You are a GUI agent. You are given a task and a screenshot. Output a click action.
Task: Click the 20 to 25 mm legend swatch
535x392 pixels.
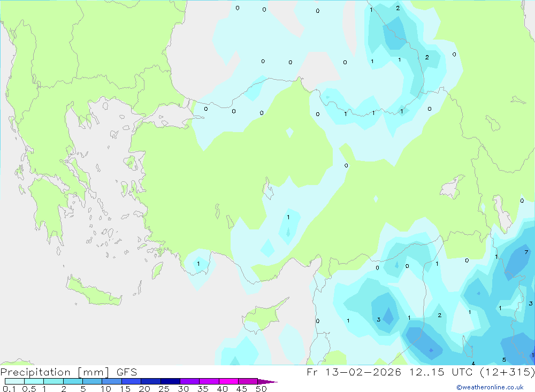pos(151,381)
